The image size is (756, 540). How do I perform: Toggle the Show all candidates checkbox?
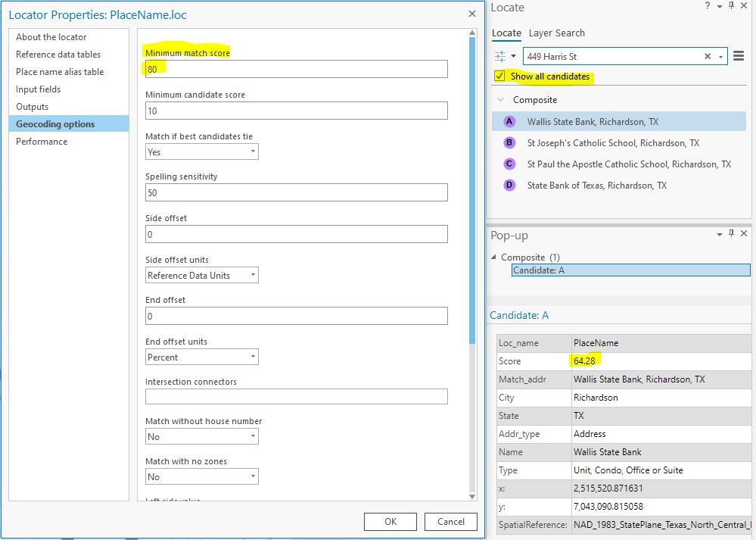[499, 76]
